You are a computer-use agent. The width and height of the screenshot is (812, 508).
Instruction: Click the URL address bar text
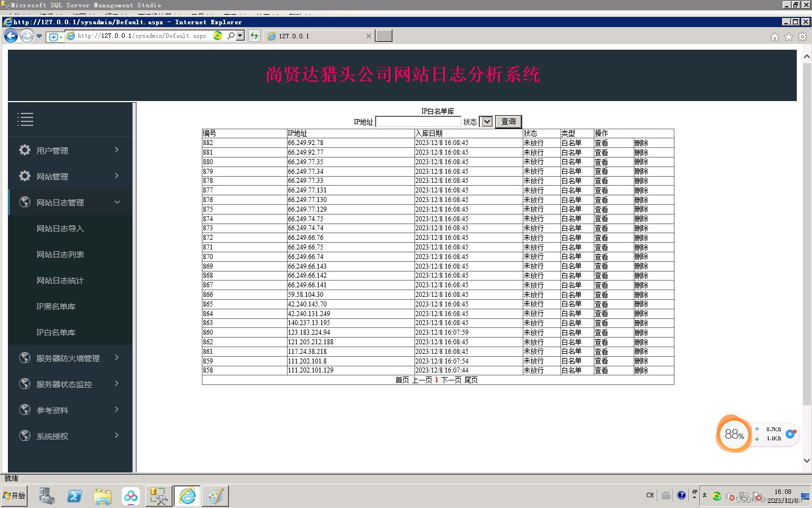[142, 36]
